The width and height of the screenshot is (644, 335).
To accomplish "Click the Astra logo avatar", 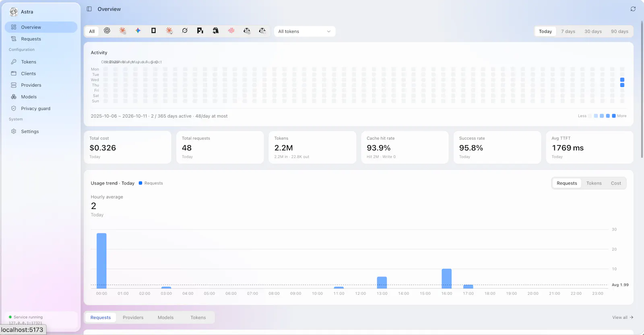I will (x=14, y=12).
